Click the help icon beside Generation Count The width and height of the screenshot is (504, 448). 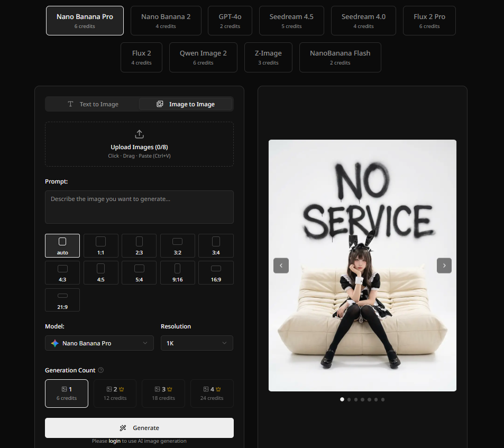(x=101, y=370)
